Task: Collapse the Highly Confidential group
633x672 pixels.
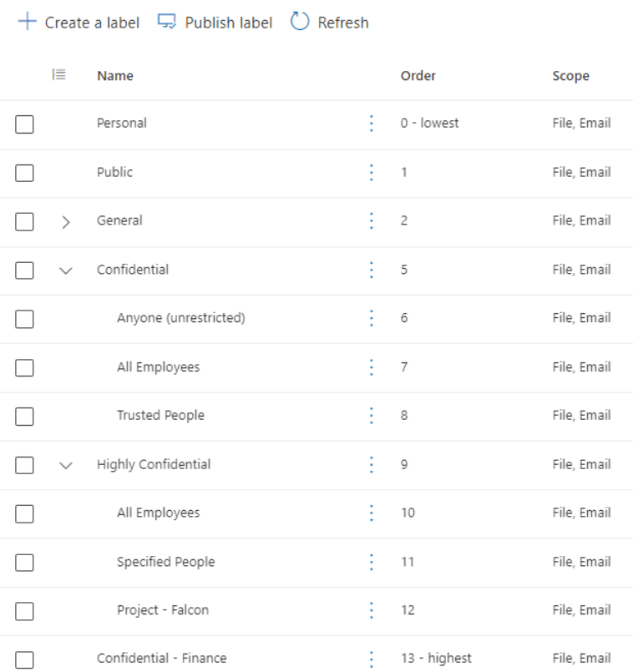Action: pyautogui.click(x=66, y=464)
